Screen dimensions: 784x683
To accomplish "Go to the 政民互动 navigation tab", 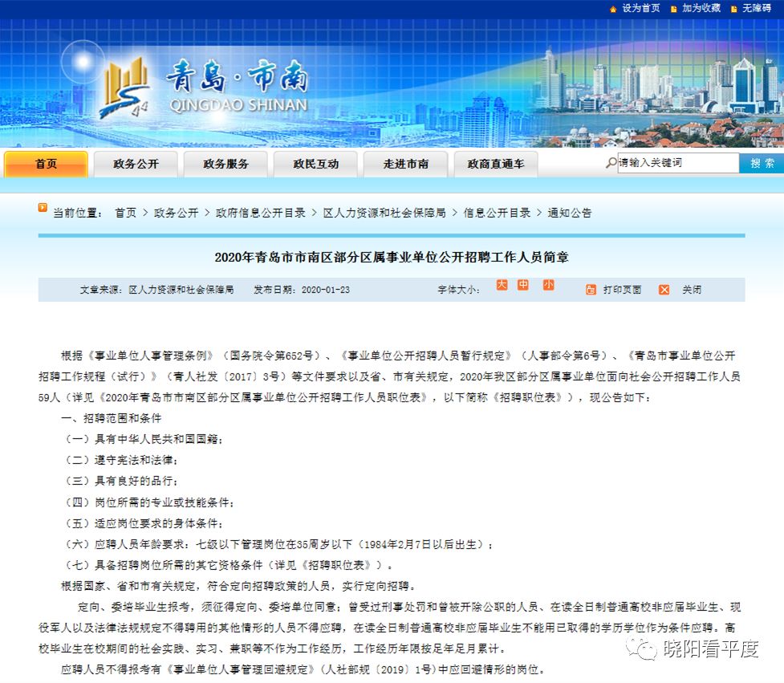I will (315, 164).
